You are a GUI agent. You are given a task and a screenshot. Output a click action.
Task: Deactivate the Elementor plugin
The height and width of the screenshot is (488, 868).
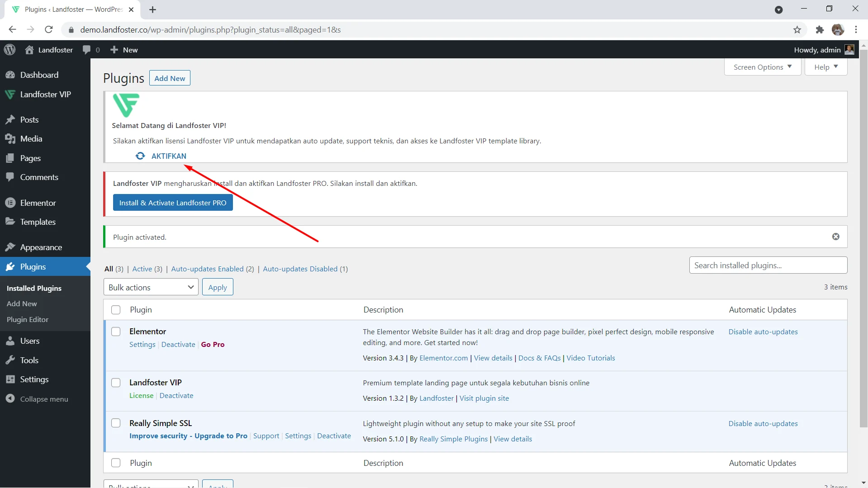[x=178, y=345]
